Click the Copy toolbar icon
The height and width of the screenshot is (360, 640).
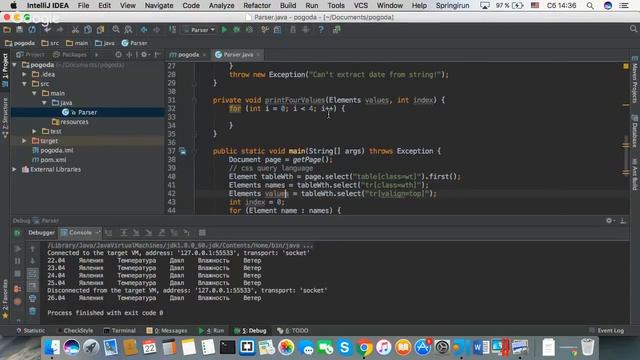88,30
